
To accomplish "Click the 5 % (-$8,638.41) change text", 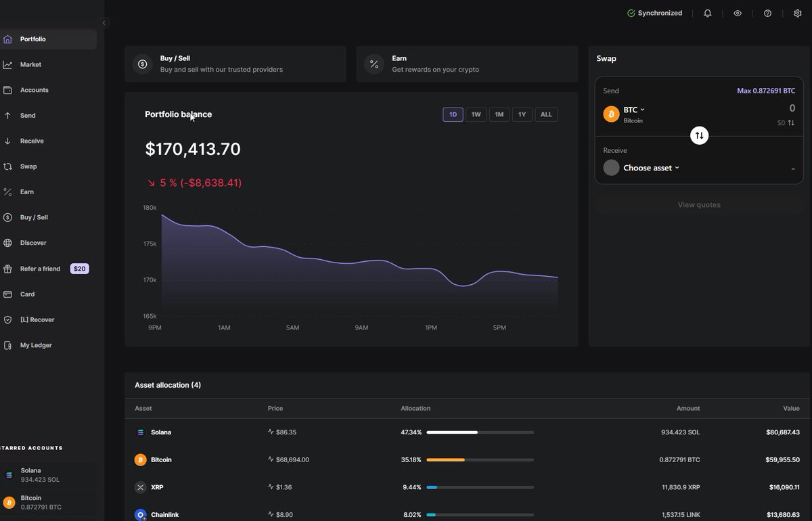I will 200,183.
